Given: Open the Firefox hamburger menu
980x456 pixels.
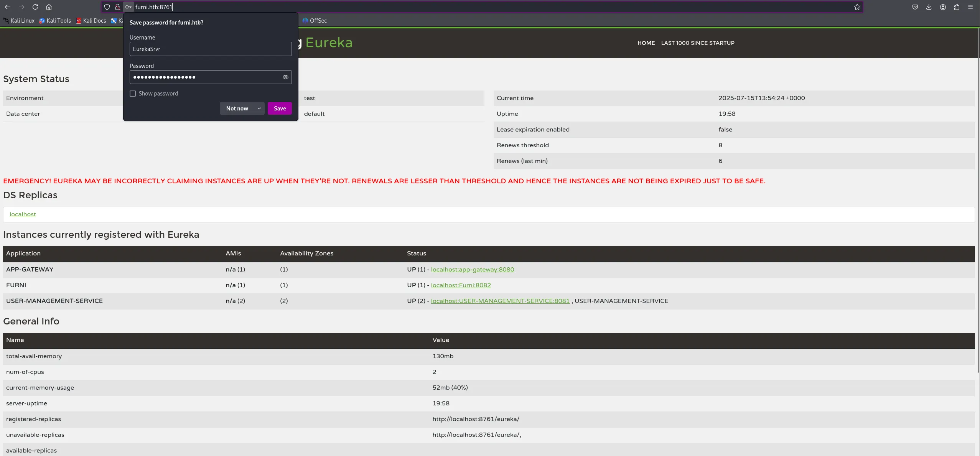Looking at the screenshot, I should pyautogui.click(x=970, y=7).
